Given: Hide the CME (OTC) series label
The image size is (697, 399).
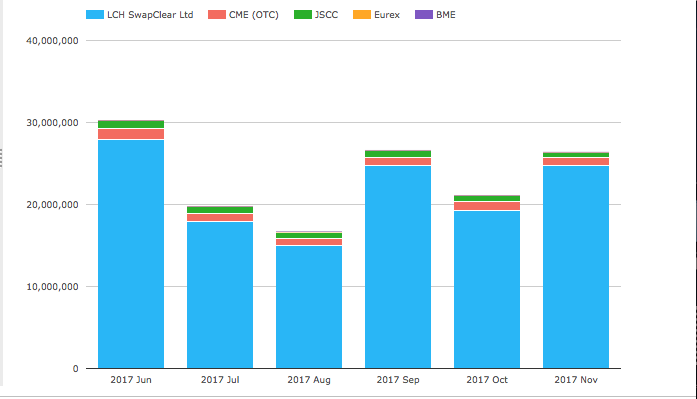Looking at the screenshot, I should tap(254, 15).
